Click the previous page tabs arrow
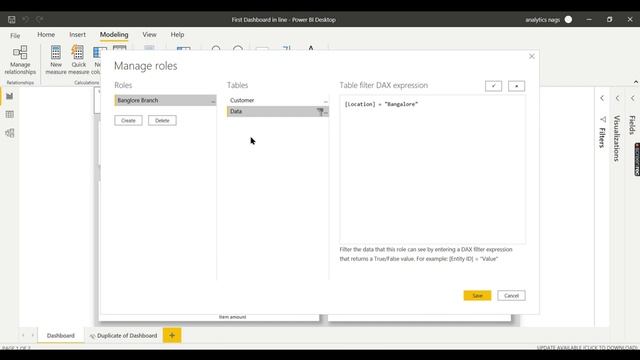Viewport: 640px width, 360px height. [23, 336]
